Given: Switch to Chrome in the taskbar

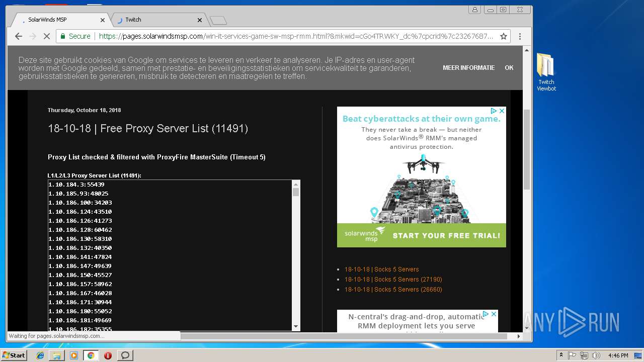Looking at the screenshot, I should tap(91, 355).
